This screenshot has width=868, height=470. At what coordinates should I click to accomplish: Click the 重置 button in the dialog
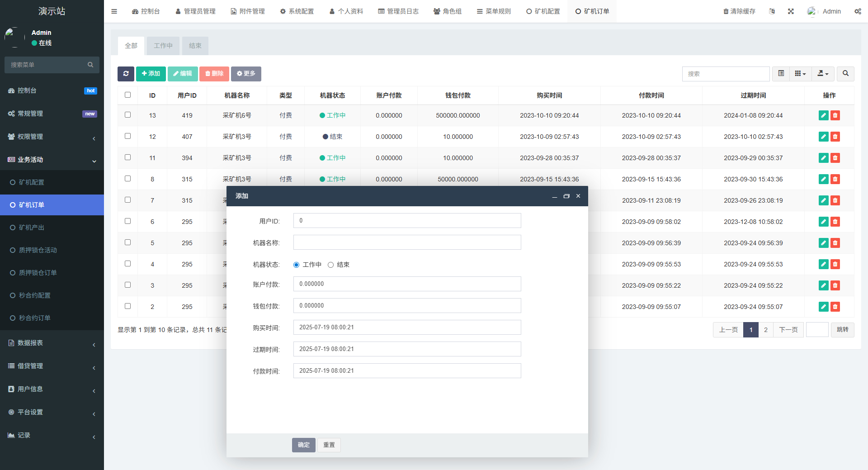329,445
